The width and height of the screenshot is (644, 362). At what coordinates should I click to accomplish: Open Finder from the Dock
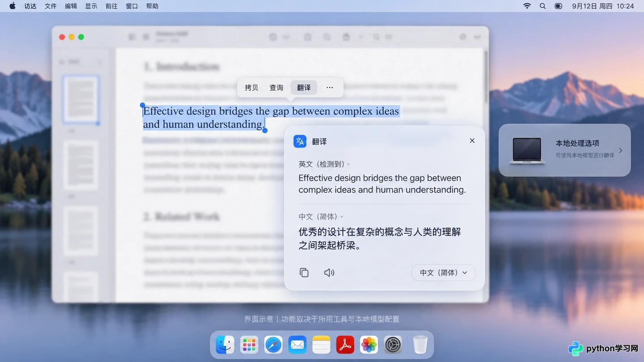point(225,345)
